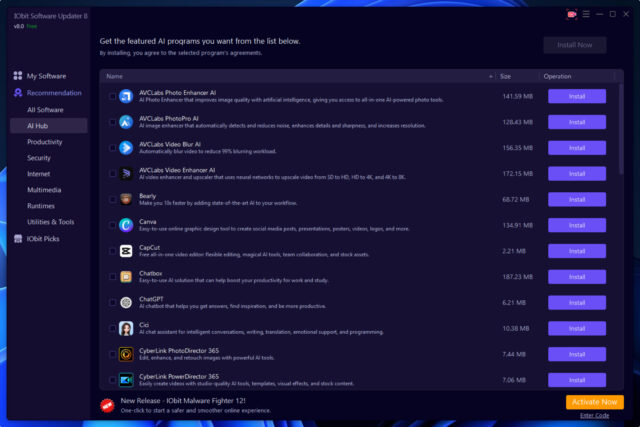Install Cici
Screen dimensions: 640x427
577,328
